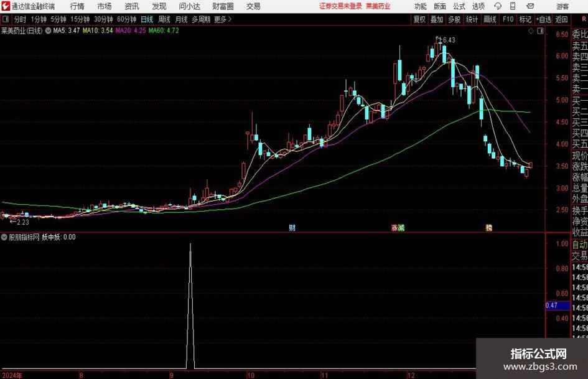Viewport: 588px width, 379px height.
Task: Open the 行情 menu
Action: pos(77,6)
